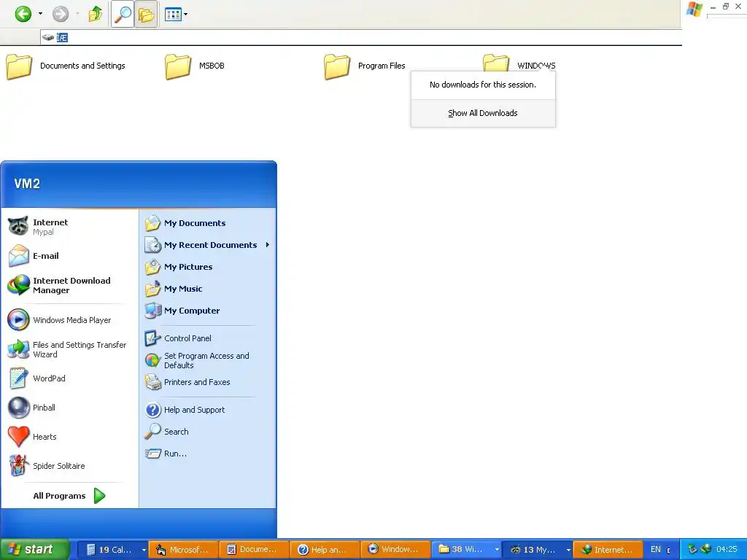Switch to Window... Media Player taskbar button
The height and width of the screenshot is (560, 747).
[x=395, y=550]
